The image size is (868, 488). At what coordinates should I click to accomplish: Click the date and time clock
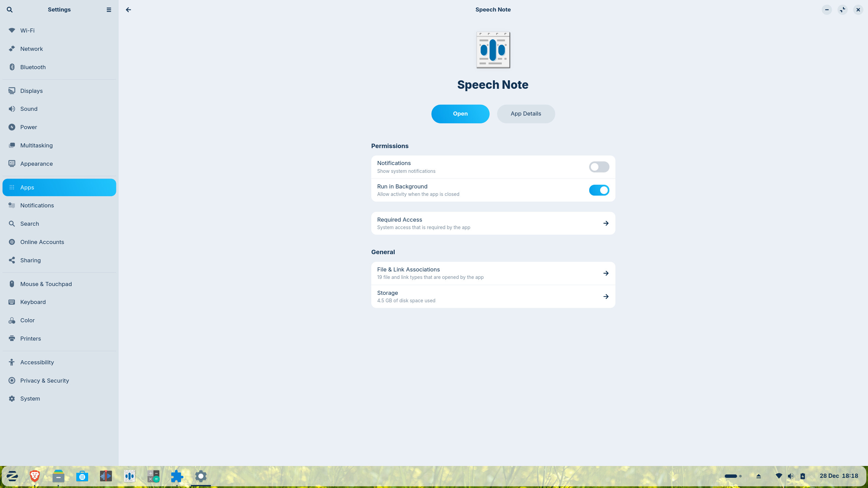tap(839, 476)
